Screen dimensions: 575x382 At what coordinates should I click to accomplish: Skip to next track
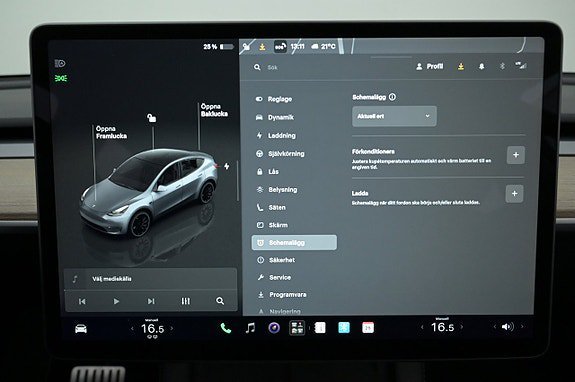(x=151, y=301)
